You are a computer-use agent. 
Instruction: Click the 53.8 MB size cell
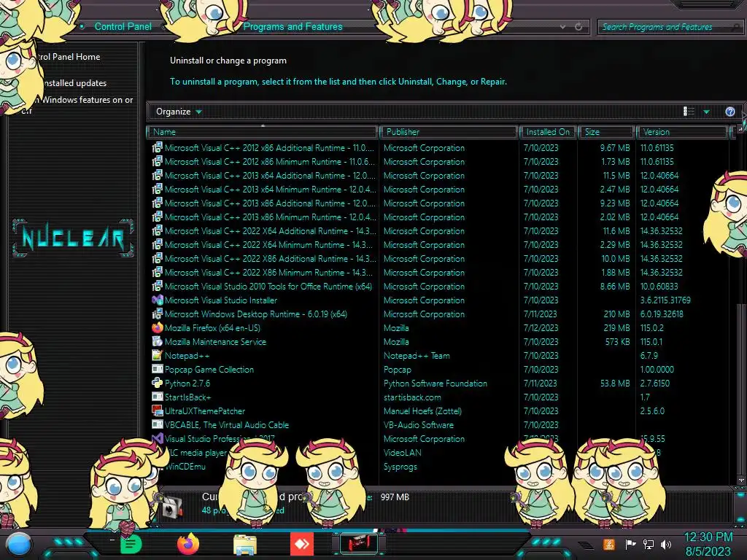point(615,383)
